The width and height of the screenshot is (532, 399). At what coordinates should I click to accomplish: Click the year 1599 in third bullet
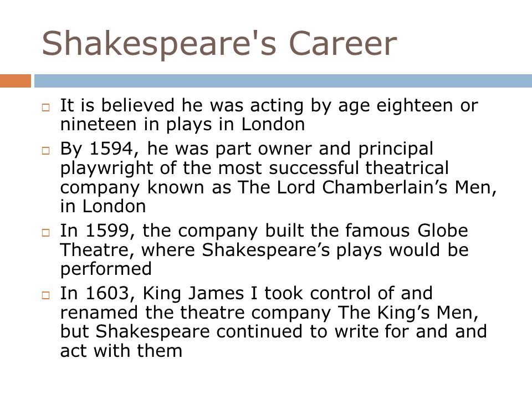107,231
